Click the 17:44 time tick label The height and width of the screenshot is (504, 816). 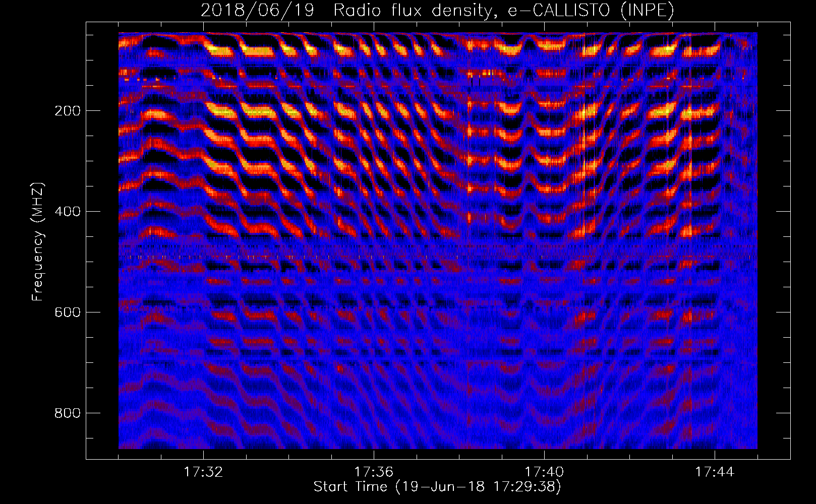coord(715,472)
